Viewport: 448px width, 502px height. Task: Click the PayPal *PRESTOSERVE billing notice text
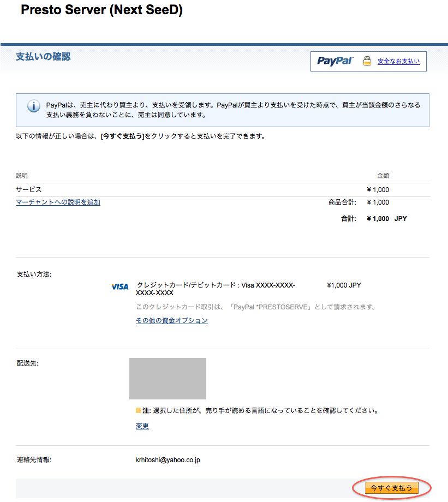click(x=256, y=307)
